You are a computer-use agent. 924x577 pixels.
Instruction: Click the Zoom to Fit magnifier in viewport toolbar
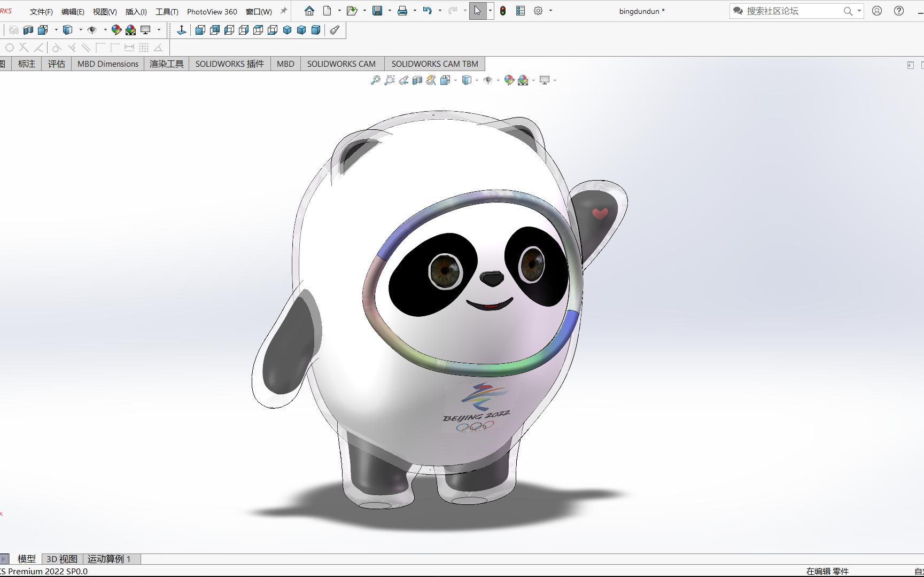pyautogui.click(x=376, y=80)
